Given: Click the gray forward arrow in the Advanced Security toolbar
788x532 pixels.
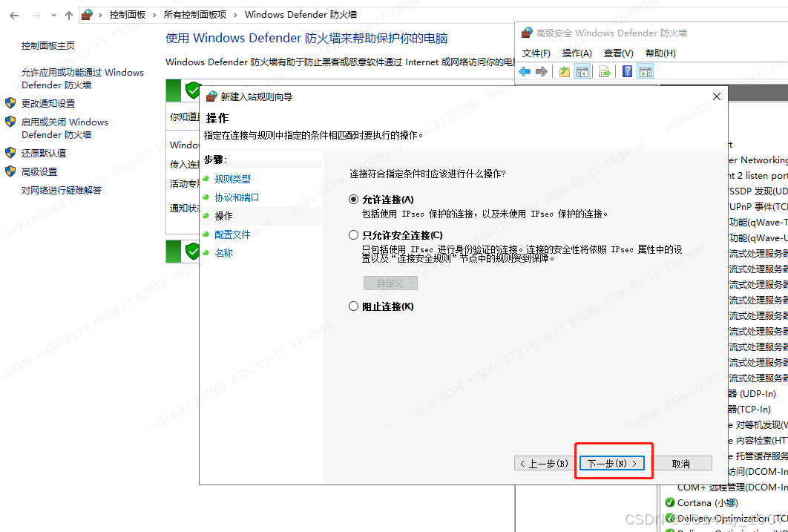Looking at the screenshot, I should click(541, 72).
